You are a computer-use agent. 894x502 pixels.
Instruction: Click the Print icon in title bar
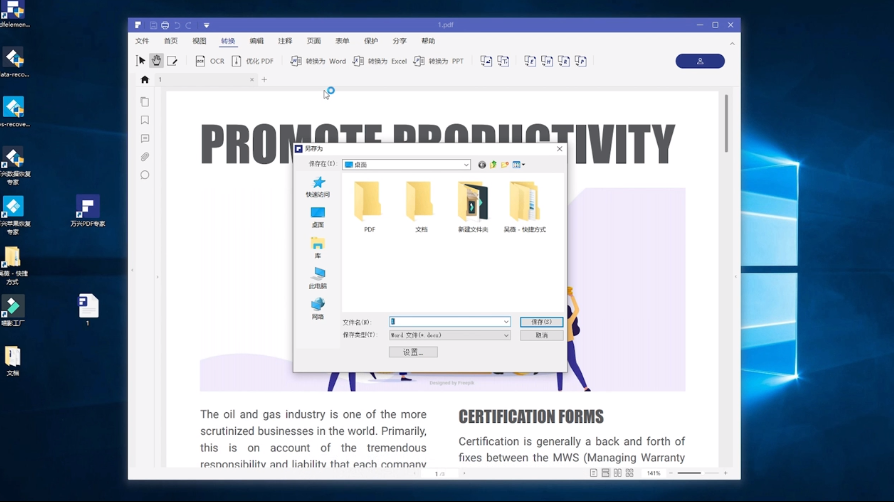tap(165, 25)
